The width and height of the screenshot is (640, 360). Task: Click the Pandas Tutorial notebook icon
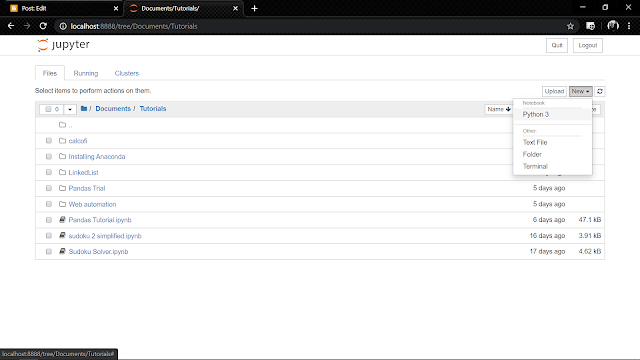pyautogui.click(x=62, y=220)
